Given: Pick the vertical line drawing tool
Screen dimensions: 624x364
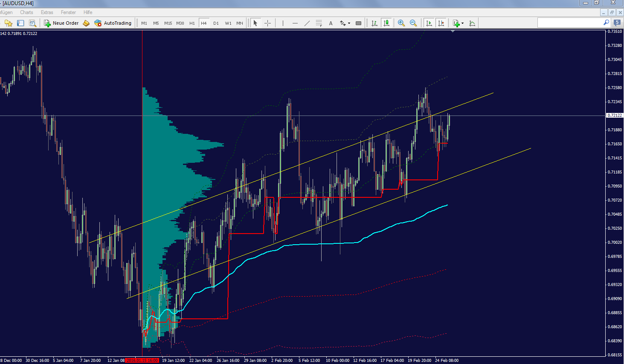Looking at the screenshot, I should click(283, 23).
